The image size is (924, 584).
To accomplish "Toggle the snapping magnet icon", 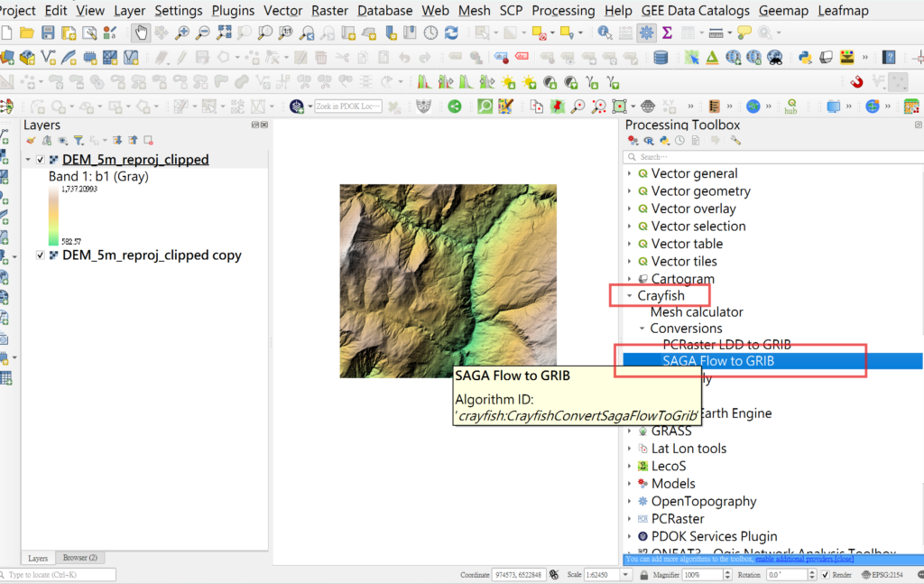I will click(x=856, y=81).
